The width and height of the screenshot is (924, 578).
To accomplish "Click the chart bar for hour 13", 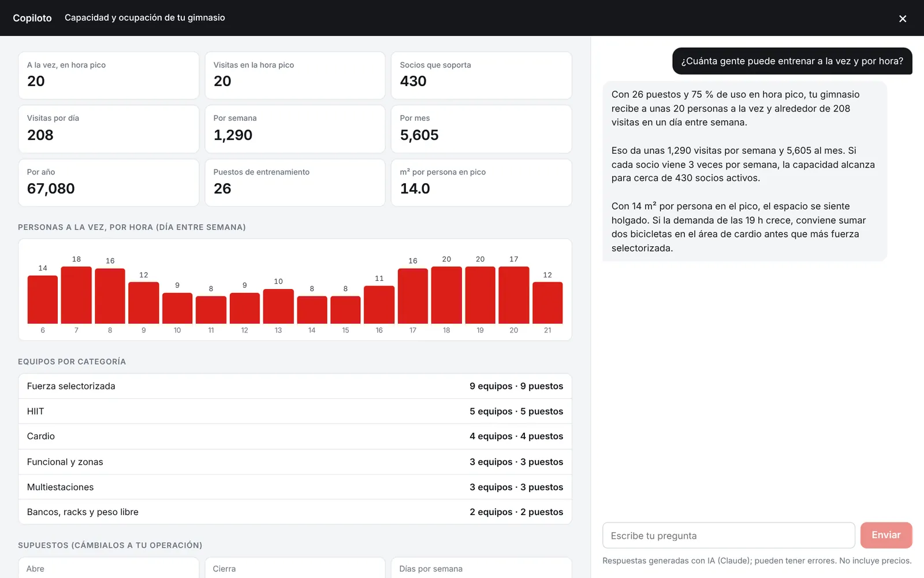I will click(x=278, y=306).
